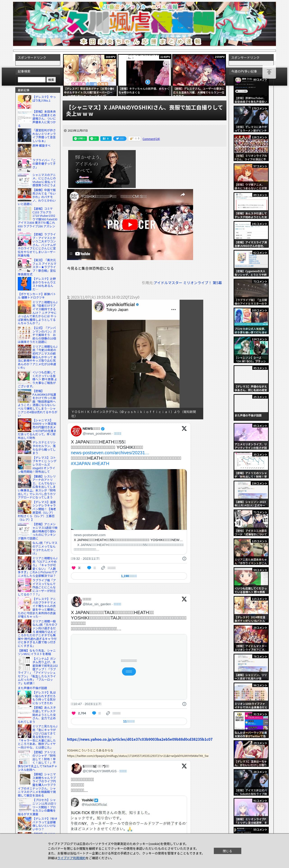Open the アイドルマスター ミリオンライブ！ 第5幕 source link

click(187, 283)
